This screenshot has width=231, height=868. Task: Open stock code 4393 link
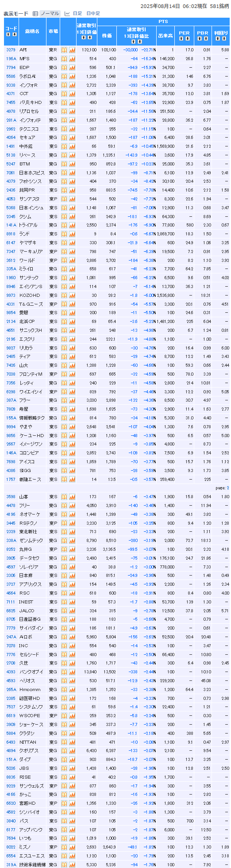pyautogui.click(x=11, y=672)
